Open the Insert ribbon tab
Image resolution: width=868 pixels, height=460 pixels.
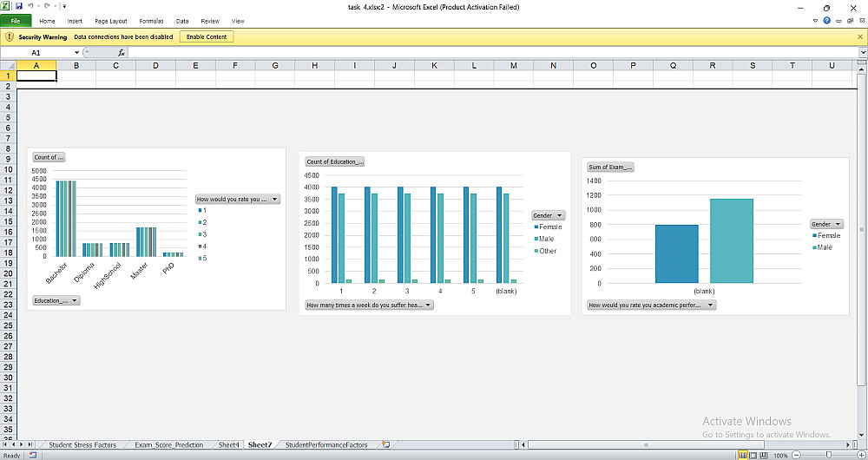click(75, 21)
